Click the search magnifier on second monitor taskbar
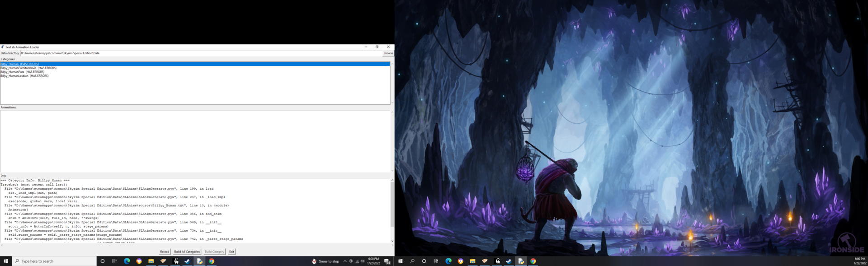The width and height of the screenshot is (868, 266). 412,261
